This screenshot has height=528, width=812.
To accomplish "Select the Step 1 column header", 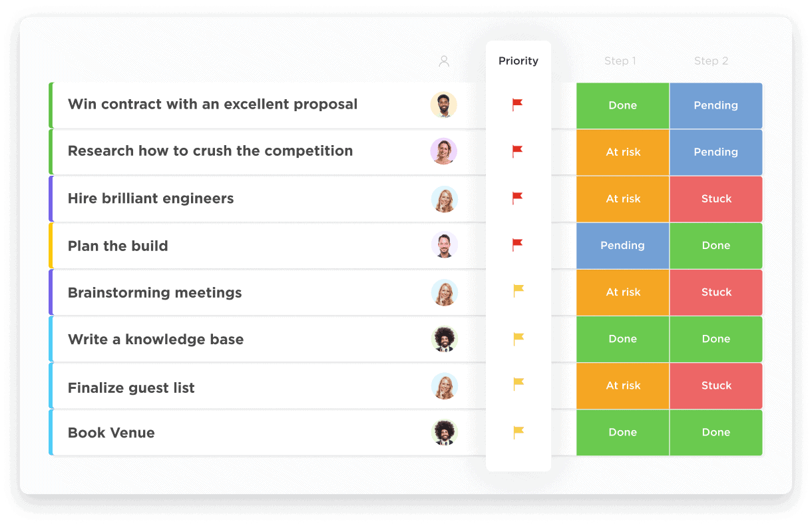I will [620, 61].
